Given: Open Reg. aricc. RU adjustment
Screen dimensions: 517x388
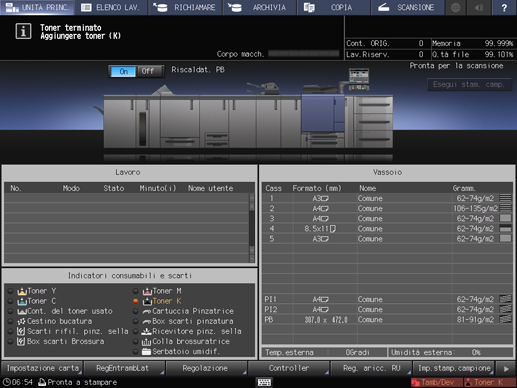Looking at the screenshot, I should click(x=371, y=368).
